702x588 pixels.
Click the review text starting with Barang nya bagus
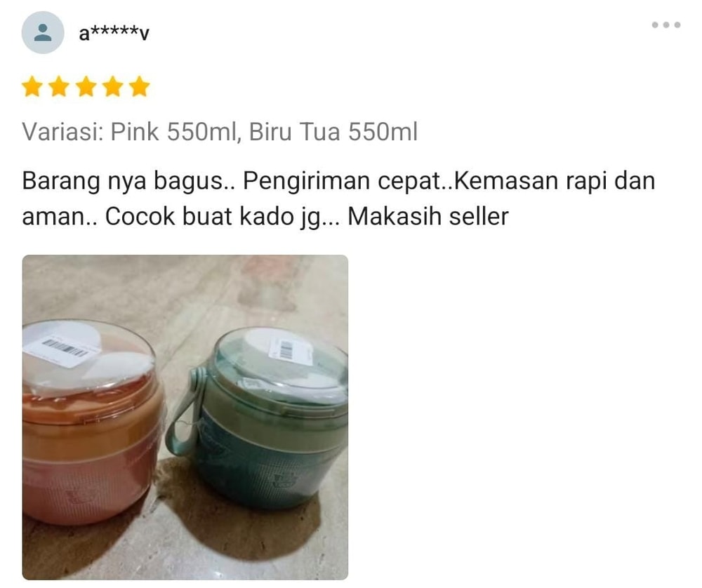click(x=338, y=199)
